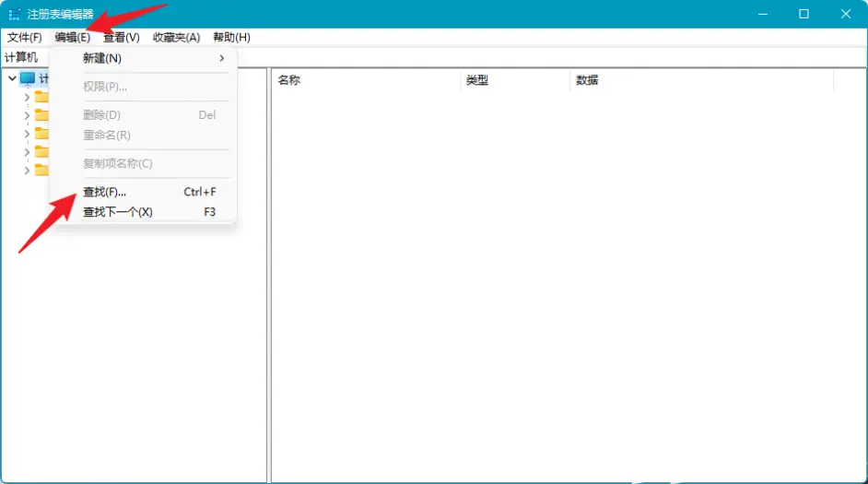868x484 pixels.
Task: Select 查找下一个(X) menu entry
Action: coord(118,212)
